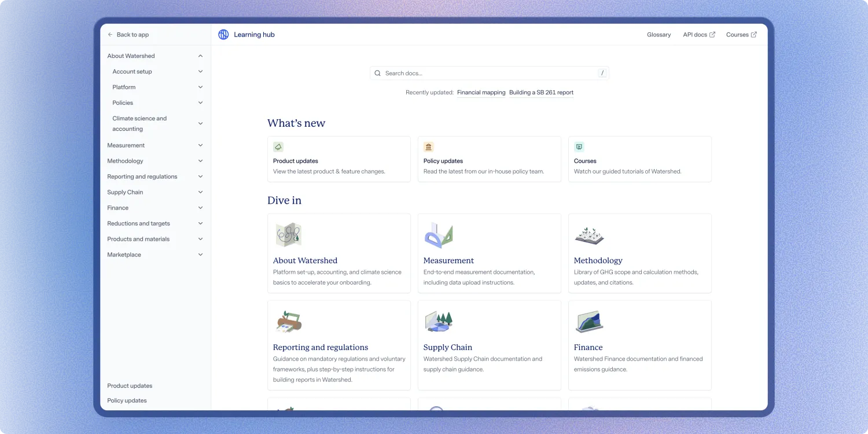Image resolution: width=868 pixels, height=434 pixels.
Task: Open the Glossary page
Action: point(659,35)
